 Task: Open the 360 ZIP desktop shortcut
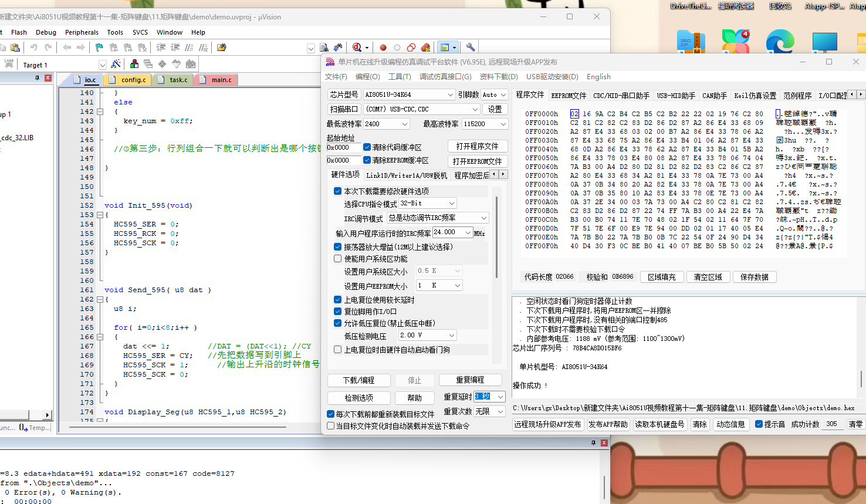click(691, 42)
